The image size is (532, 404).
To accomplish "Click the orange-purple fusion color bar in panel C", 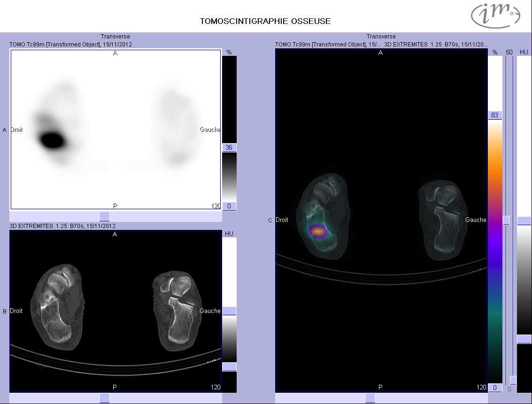I will click(x=495, y=251).
